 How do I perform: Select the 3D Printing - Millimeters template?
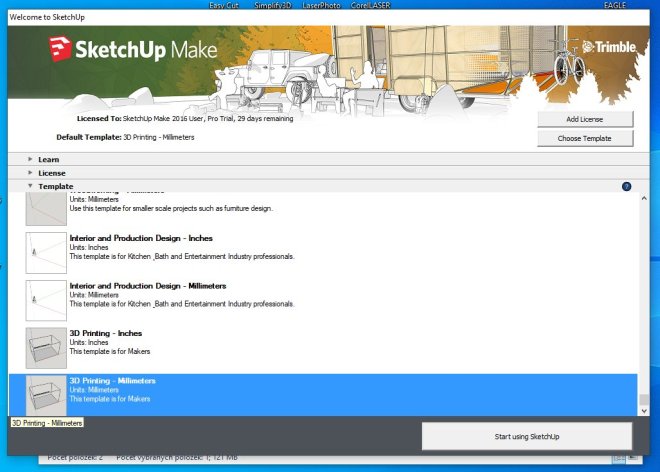click(x=322, y=395)
